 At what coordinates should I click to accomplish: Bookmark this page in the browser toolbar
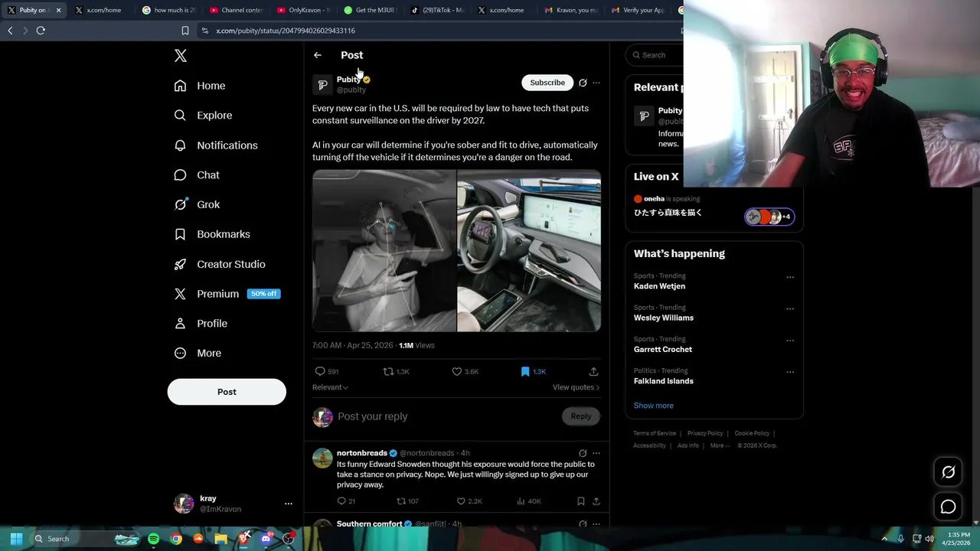[x=185, y=31]
